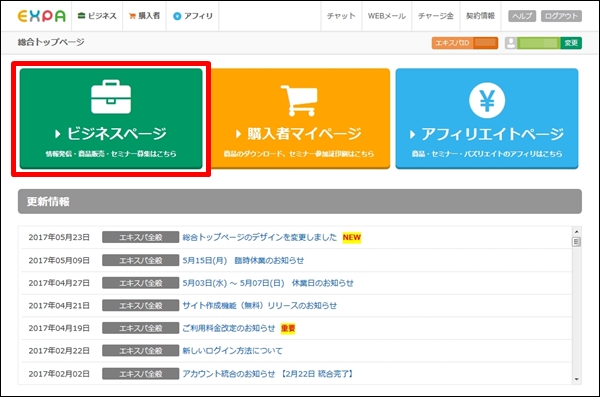The width and height of the screenshot is (600, 397).
Task: Click green card subtitle 情報発信・商品販売・セミナー募集はこちら
Action: (x=111, y=154)
